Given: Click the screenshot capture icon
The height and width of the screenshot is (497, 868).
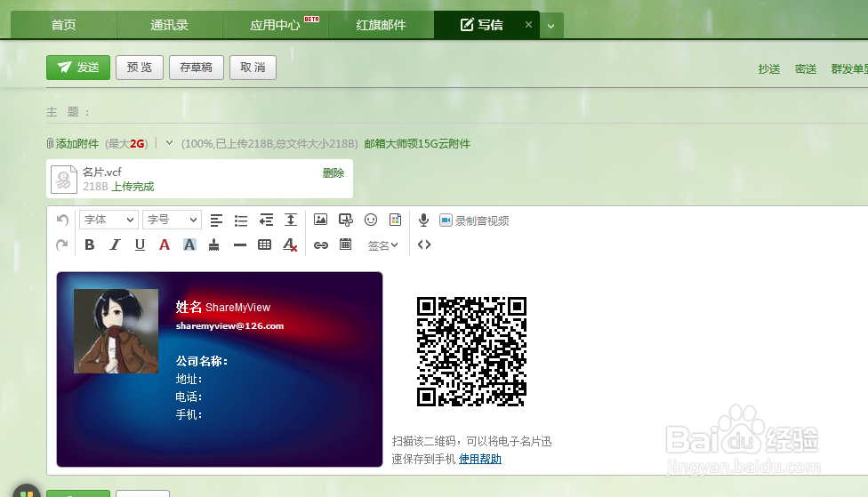Looking at the screenshot, I should (345, 220).
